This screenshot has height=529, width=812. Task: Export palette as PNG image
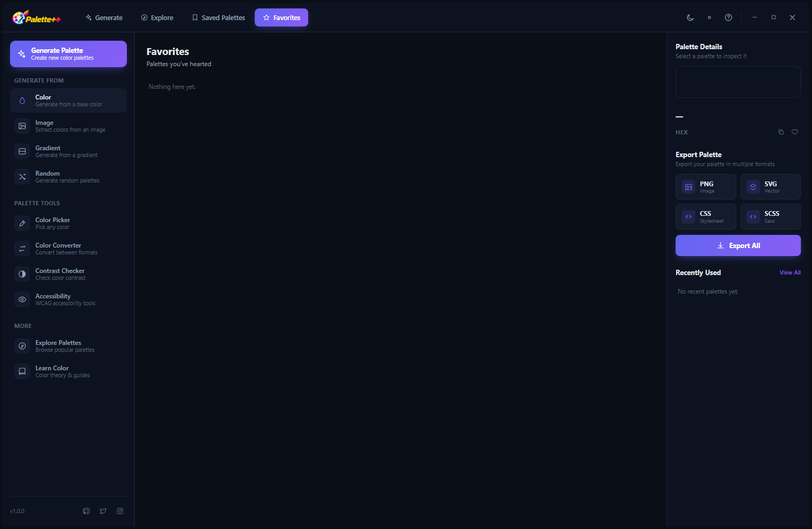tap(706, 187)
